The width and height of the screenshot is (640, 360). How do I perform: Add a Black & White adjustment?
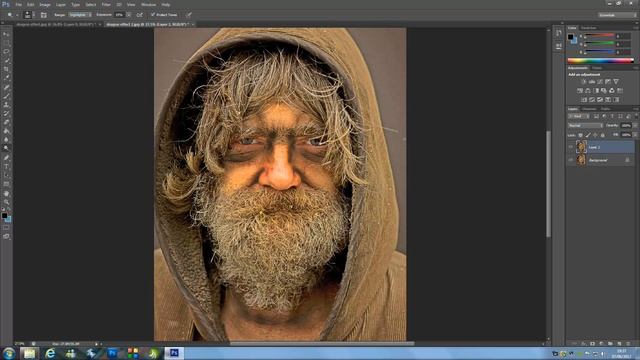(596, 91)
